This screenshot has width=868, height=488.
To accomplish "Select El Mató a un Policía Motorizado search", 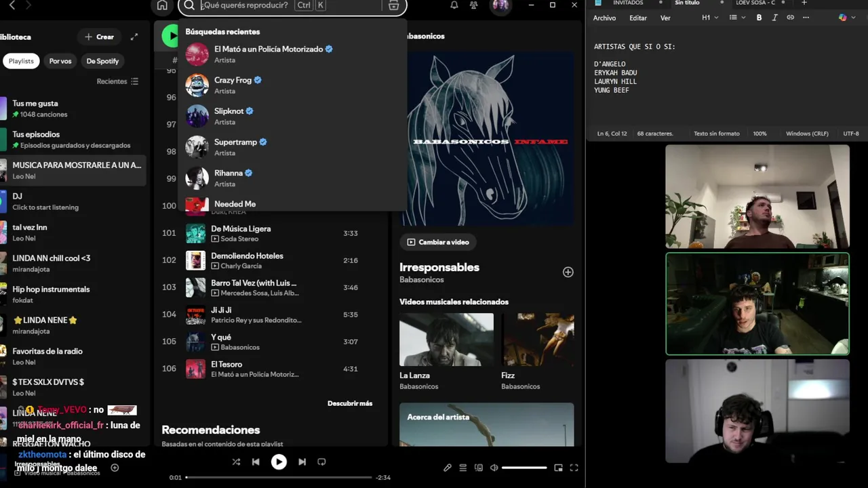I will pyautogui.click(x=292, y=54).
